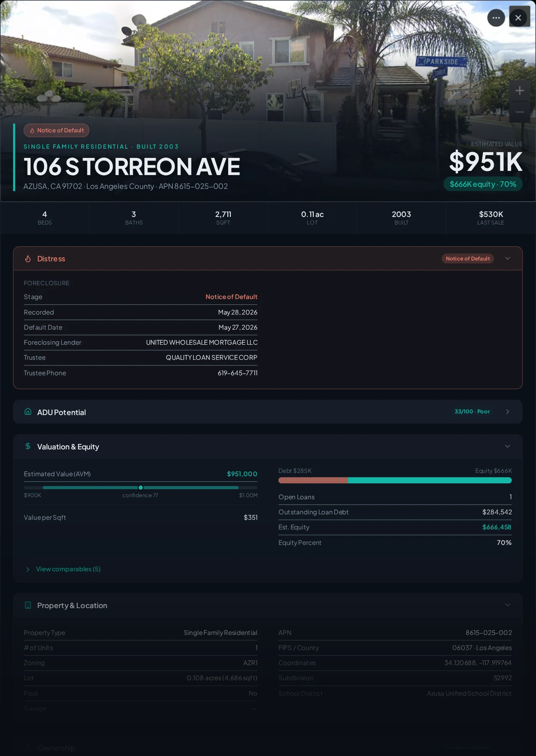Click the $530K LAST SALE stat
The width and height of the screenshot is (536, 756).
tap(491, 217)
